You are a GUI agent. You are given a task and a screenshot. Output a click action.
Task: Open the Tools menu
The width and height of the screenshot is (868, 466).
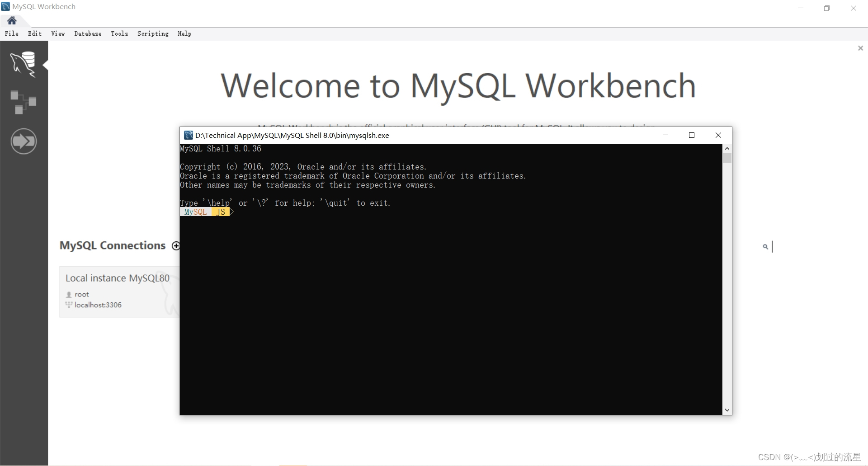tap(119, 33)
